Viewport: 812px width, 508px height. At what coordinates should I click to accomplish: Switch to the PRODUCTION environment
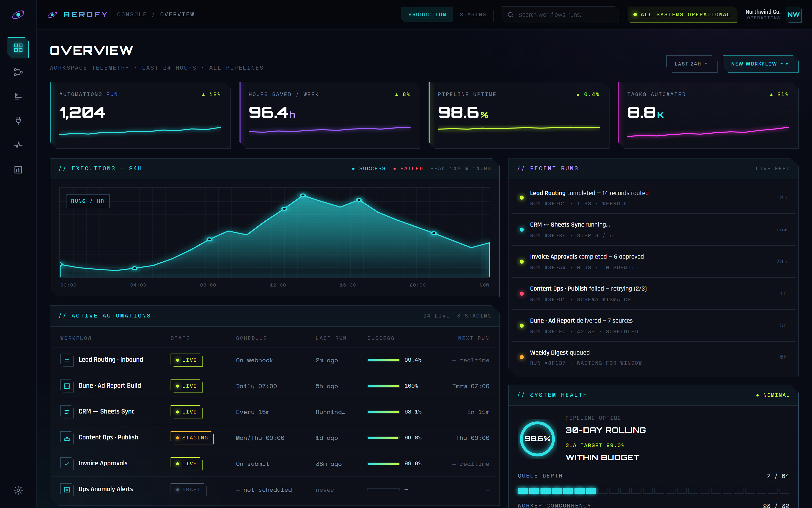click(427, 14)
